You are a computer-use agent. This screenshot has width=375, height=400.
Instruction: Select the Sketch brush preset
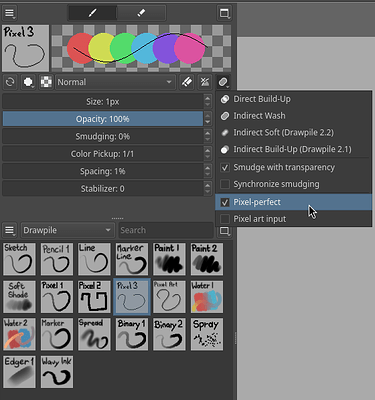pos(19,259)
